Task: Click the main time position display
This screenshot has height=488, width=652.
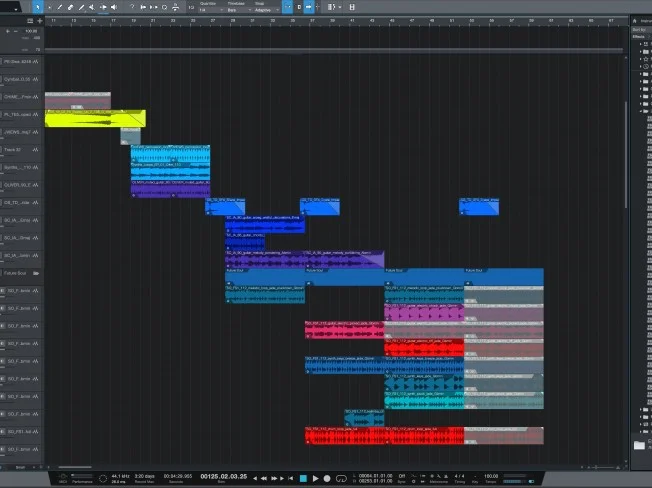Action: (x=222, y=477)
